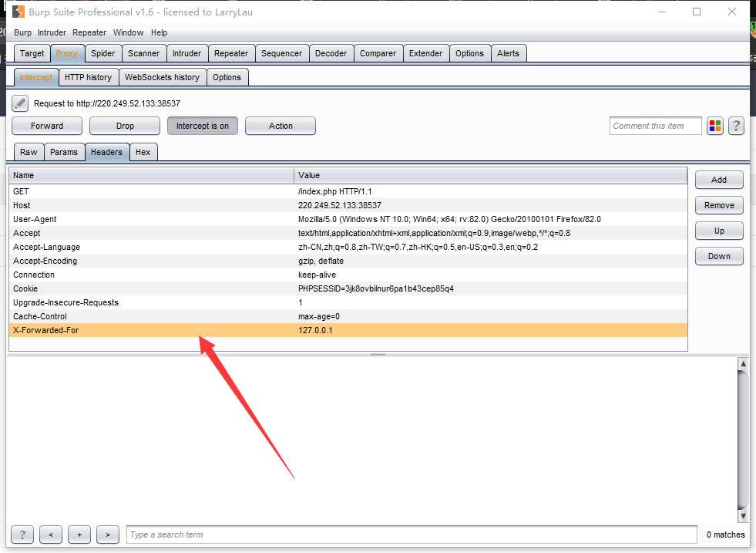Select the Cache-Control header row

pyautogui.click(x=348, y=316)
